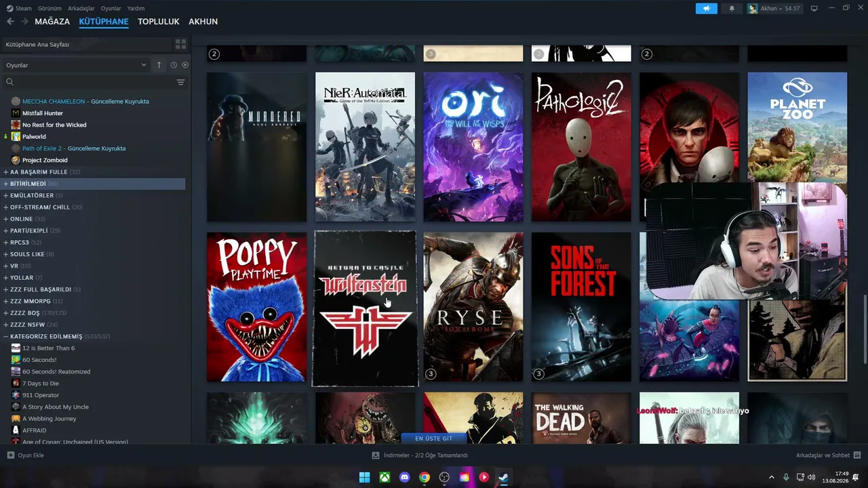Screen dimensions: 868x488
Task: Open the Ryse: Son of Rome cover
Action: [473, 307]
